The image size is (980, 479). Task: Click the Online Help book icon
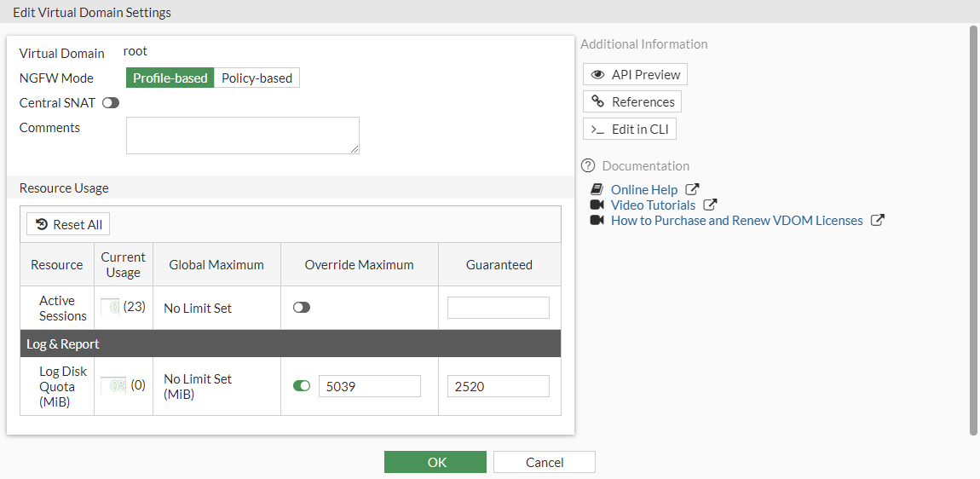pyautogui.click(x=597, y=190)
